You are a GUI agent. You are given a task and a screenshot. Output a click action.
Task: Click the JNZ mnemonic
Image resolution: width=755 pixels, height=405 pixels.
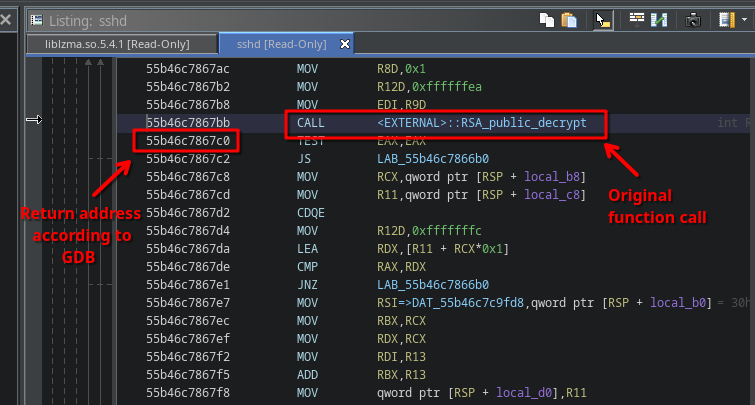pyautogui.click(x=307, y=285)
